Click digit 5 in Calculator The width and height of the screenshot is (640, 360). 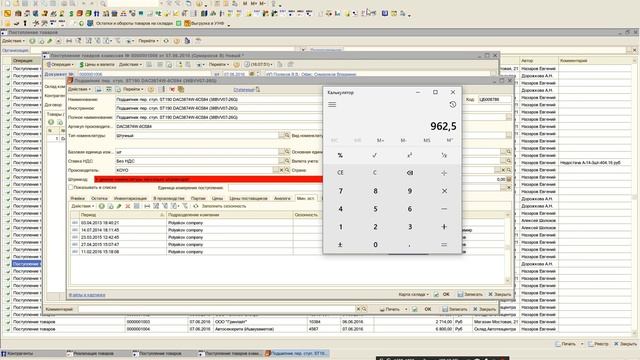(x=375, y=209)
